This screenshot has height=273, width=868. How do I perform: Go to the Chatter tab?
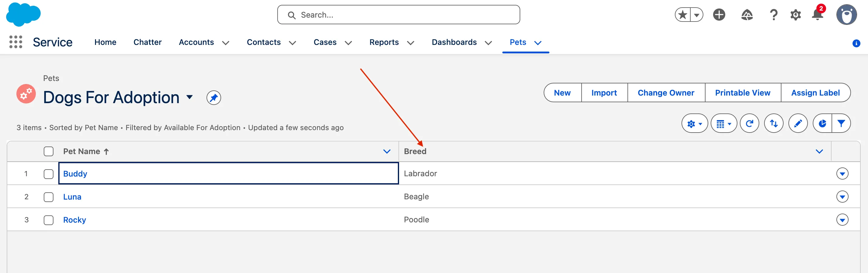tap(147, 42)
